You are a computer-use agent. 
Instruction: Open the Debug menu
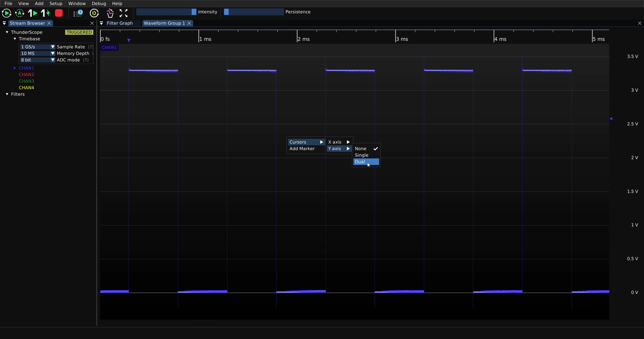click(99, 4)
